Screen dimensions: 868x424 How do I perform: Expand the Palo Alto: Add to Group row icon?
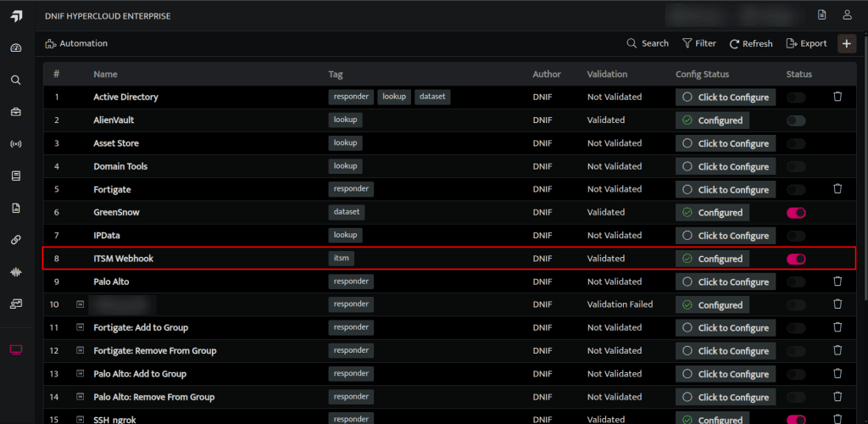tap(80, 374)
